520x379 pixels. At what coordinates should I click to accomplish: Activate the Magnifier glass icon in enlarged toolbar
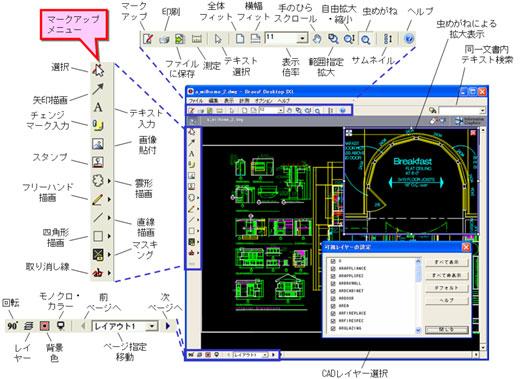[366, 40]
